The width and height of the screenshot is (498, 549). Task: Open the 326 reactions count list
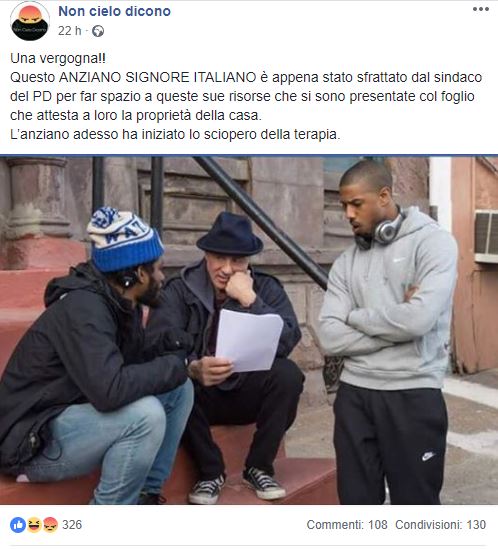click(x=72, y=525)
